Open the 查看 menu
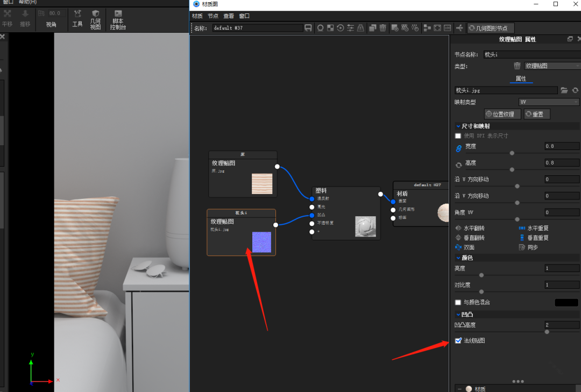 coord(229,16)
